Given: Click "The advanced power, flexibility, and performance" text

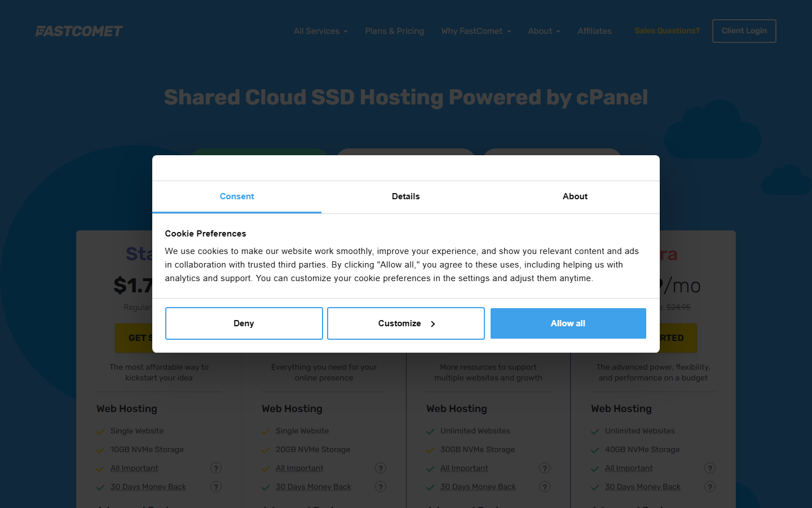Looking at the screenshot, I should pos(653,373).
